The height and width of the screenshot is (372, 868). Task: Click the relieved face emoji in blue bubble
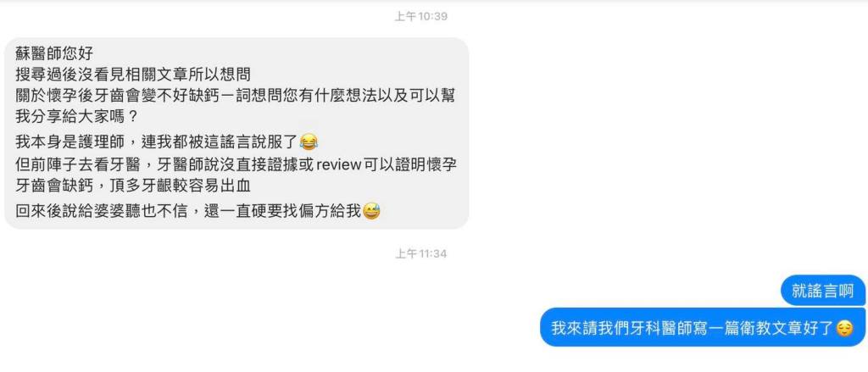pyautogui.click(x=844, y=328)
